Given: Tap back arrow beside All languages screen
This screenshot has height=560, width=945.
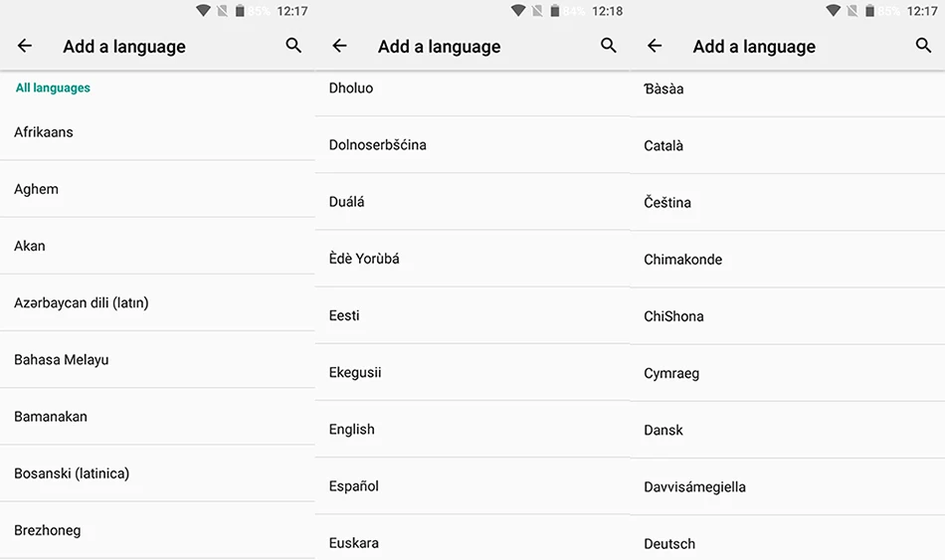Looking at the screenshot, I should pos(25,46).
